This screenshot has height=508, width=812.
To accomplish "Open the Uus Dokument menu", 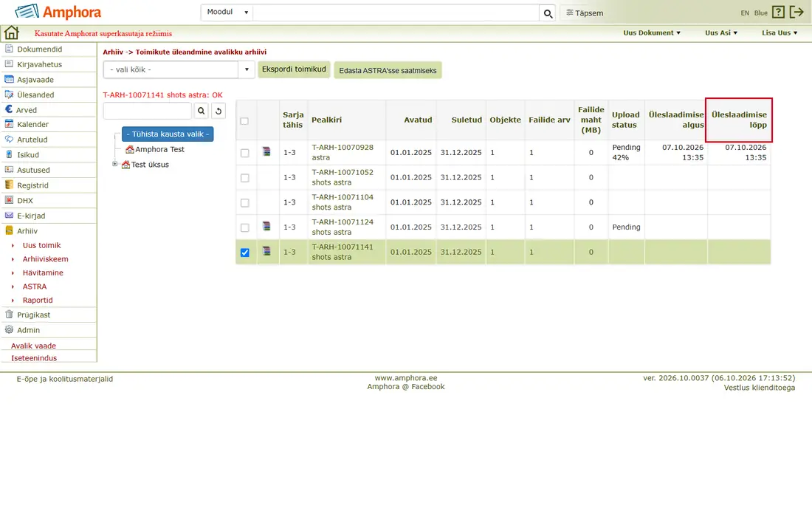I will click(652, 32).
